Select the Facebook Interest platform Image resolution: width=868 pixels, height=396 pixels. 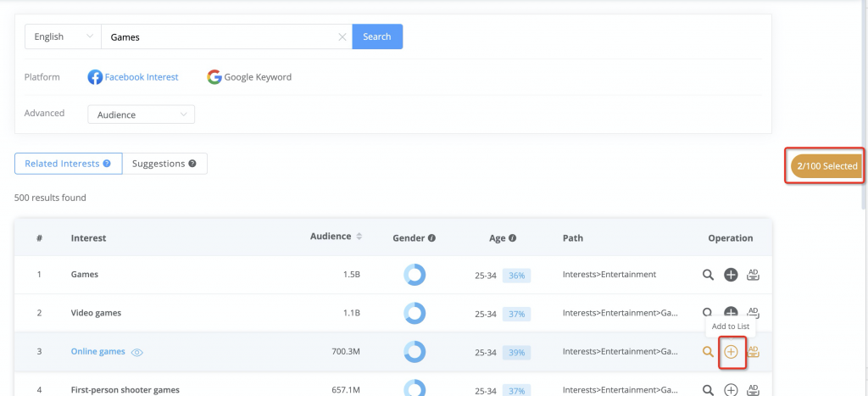pyautogui.click(x=133, y=77)
